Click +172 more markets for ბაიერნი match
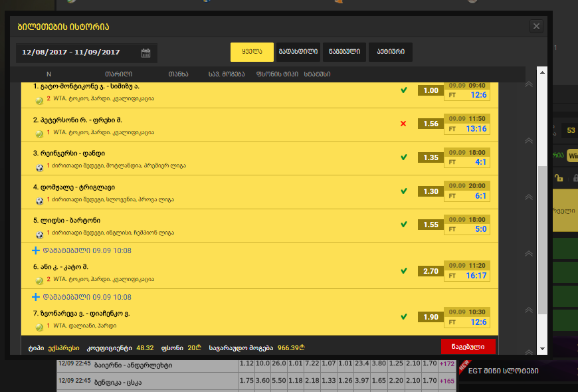Viewport: 578px width, 392px height. [446, 364]
